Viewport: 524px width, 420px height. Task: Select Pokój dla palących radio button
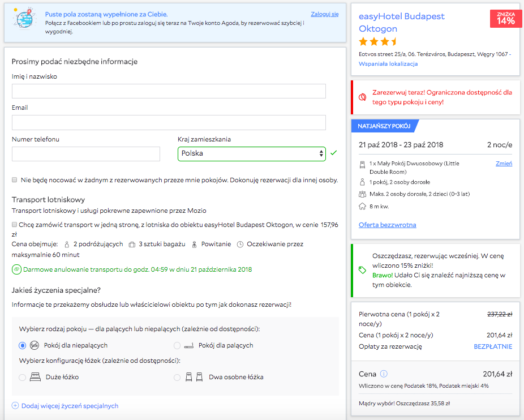(x=177, y=345)
